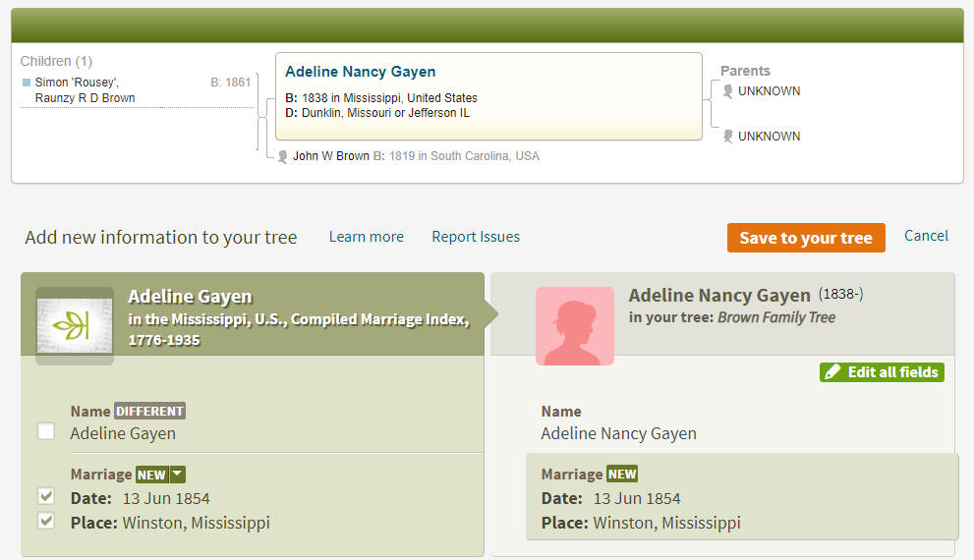Click 'Add new information to your tree' heading
Screen dimensions: 974x560
[x=161, y=237]
